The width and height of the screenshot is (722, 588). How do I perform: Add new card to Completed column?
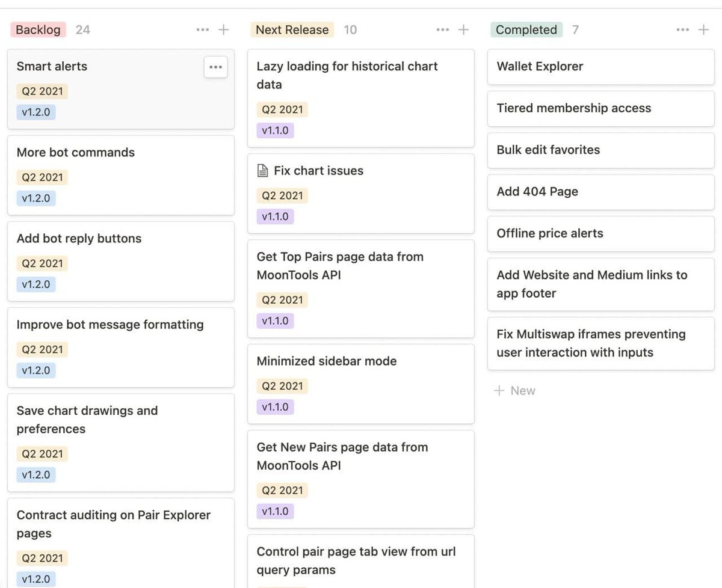703,29
